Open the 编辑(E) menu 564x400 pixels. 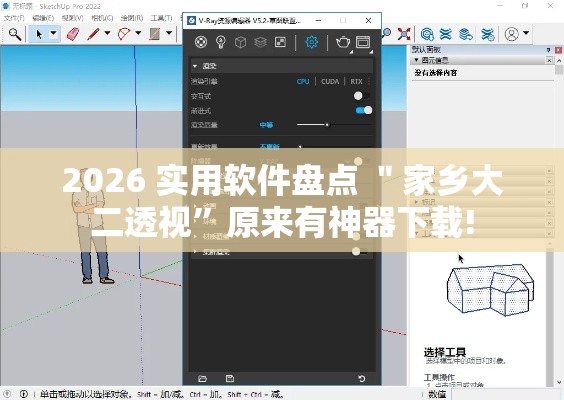click(x=43, y=18)
